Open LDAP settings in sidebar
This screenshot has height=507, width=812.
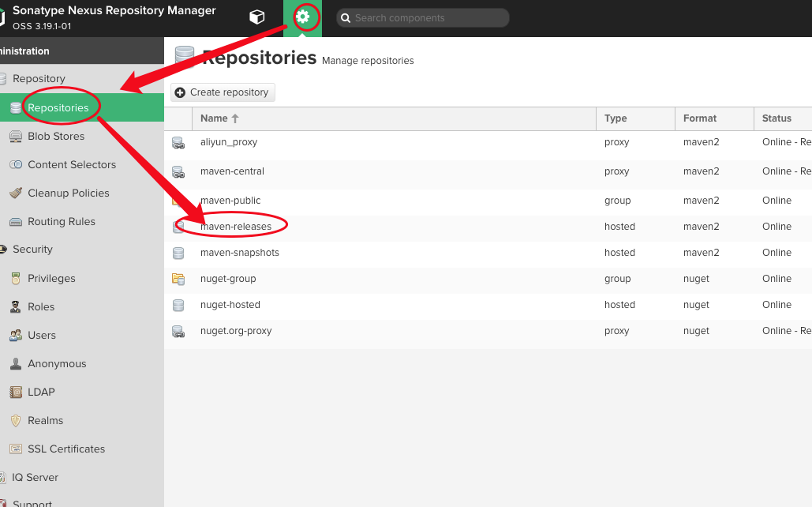pos(82,392)
